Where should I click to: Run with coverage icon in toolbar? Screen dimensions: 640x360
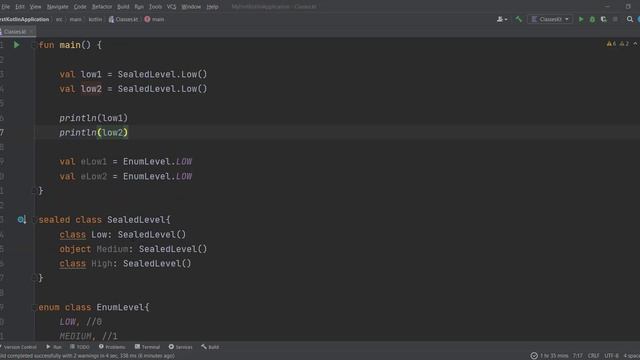pyautogui.click(x=604, y=19)
